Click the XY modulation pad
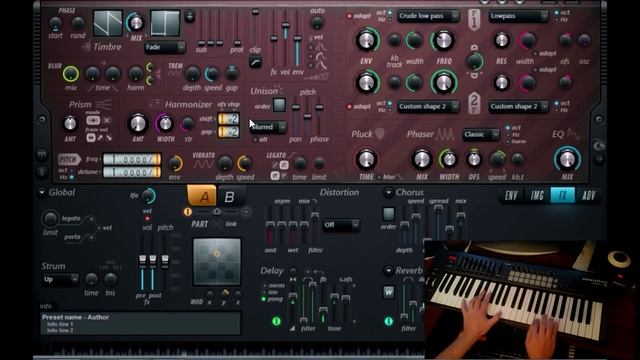 click(x=217, y=262)
